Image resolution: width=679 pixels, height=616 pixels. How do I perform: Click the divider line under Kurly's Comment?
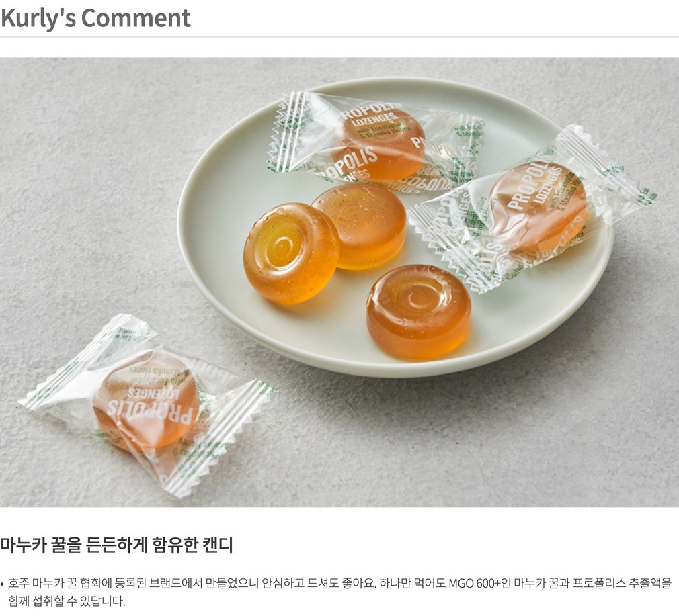point(339,37)
